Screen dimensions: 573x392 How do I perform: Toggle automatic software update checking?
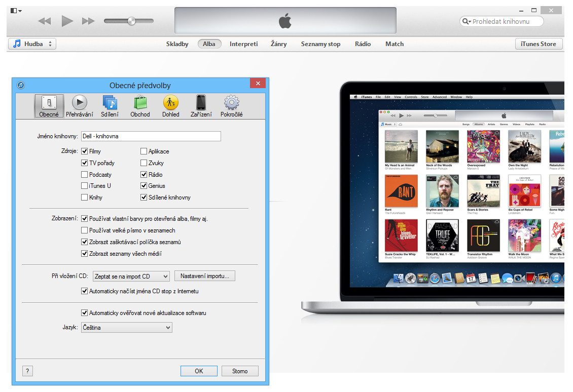(84, 313)
